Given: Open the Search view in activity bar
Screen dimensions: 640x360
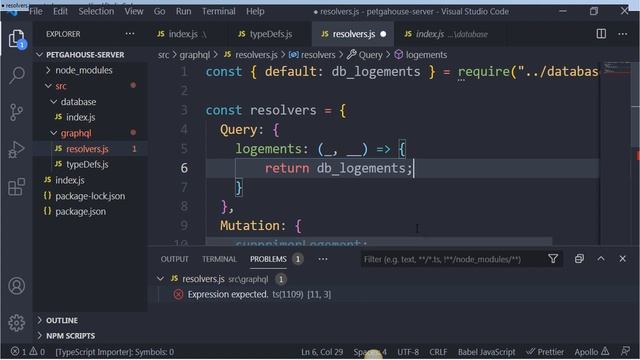Looking at the screenshot, I should [17, 75].
